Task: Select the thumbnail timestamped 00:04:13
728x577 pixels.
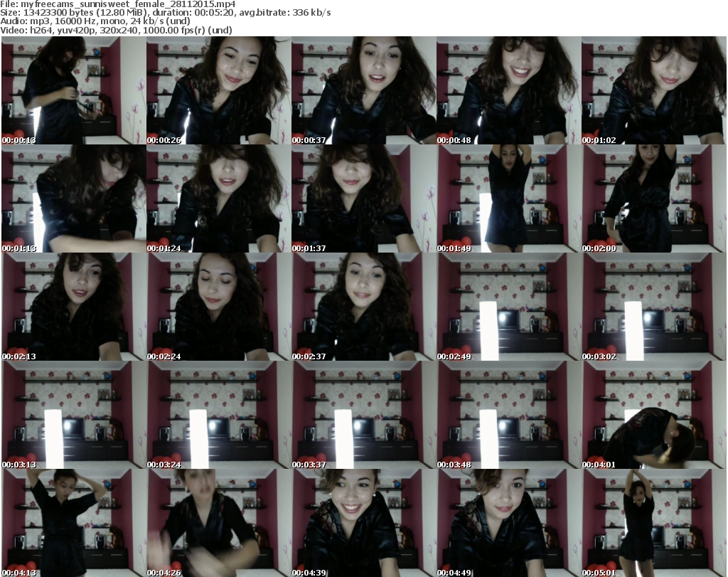Action: point(74,523)
